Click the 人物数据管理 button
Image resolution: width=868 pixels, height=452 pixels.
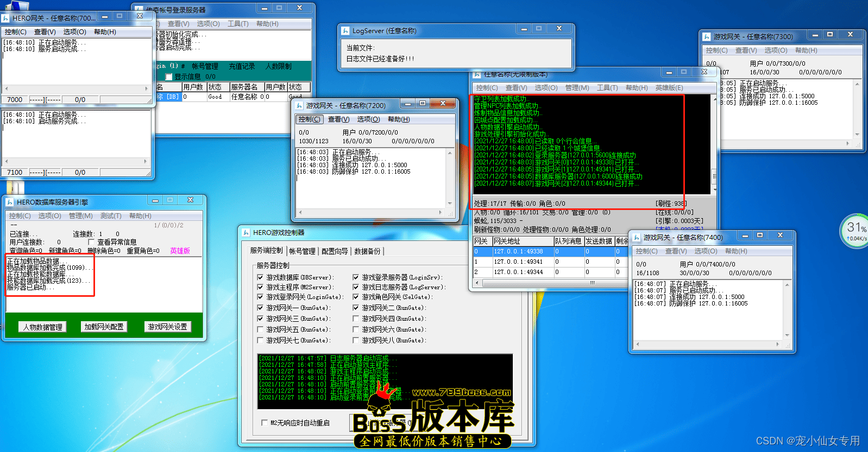click(x=43, y=327)
